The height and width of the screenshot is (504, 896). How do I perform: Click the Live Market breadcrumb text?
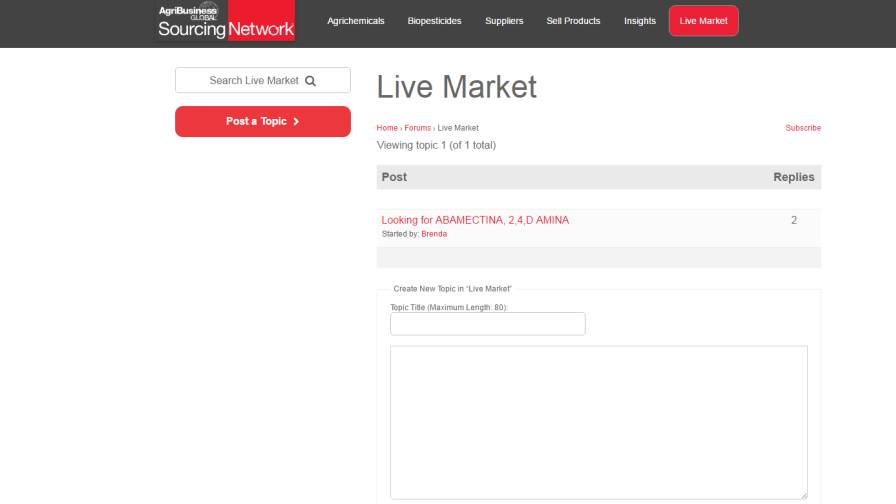click(x=458, y=128)
